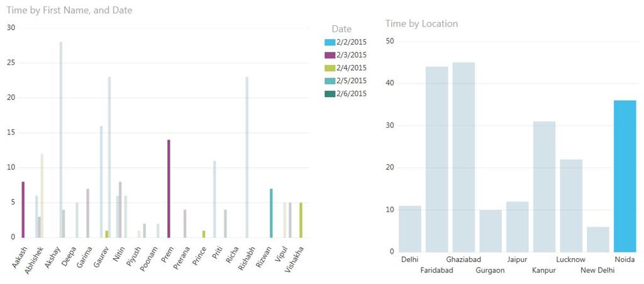Click Akshay's tallest faded bar
This screenshot has height=284, width=644.
coord(61,140)
